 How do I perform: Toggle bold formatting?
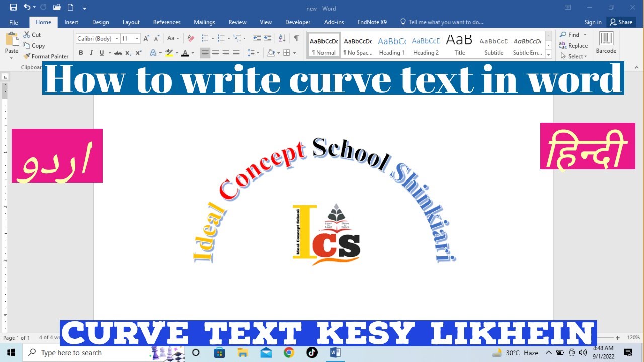(80, 53)
